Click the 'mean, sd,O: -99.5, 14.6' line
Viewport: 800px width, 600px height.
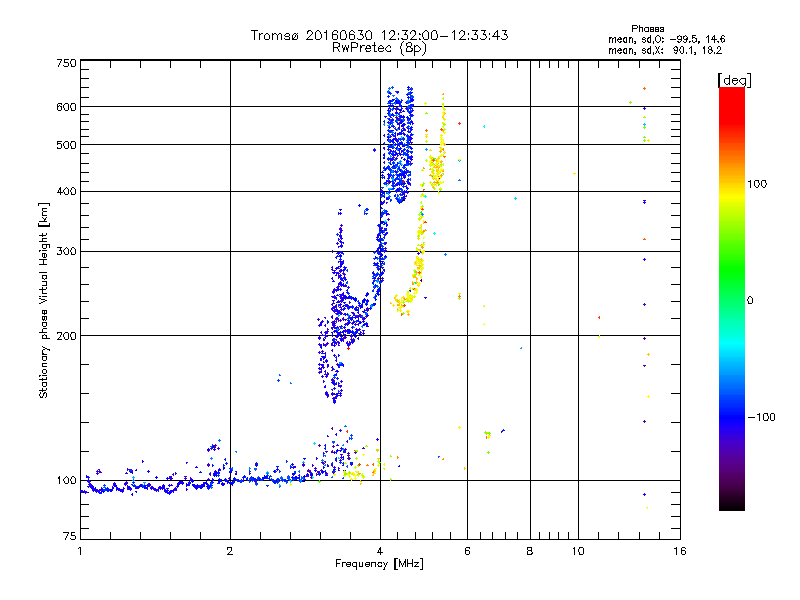coord(666,39)
